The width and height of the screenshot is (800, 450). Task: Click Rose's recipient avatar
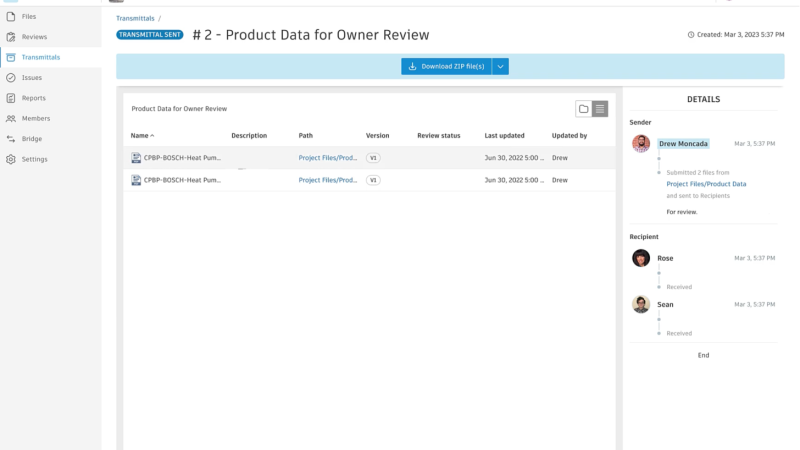click(x=641, y=258)
